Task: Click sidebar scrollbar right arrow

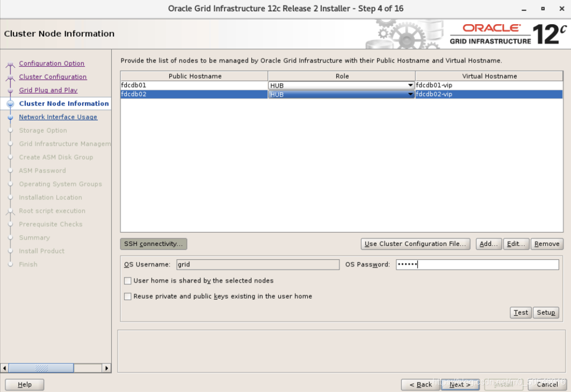Action: coord(106,368)
